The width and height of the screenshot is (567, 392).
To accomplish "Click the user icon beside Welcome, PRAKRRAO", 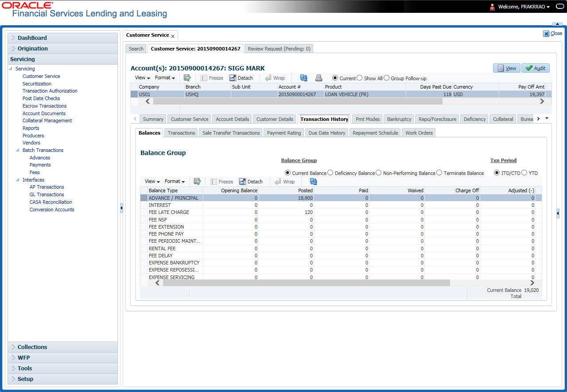I will (492, 7).
